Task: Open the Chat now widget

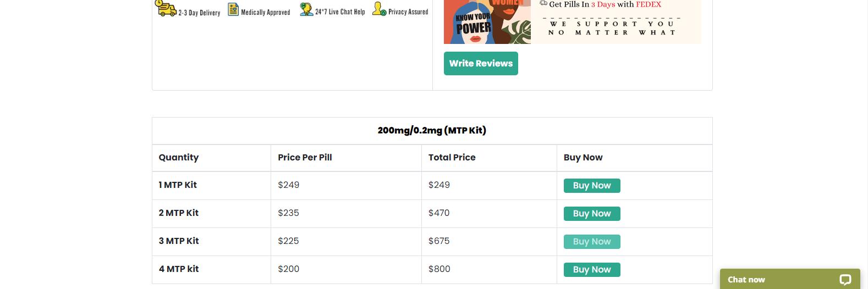Action: point(746,280)
